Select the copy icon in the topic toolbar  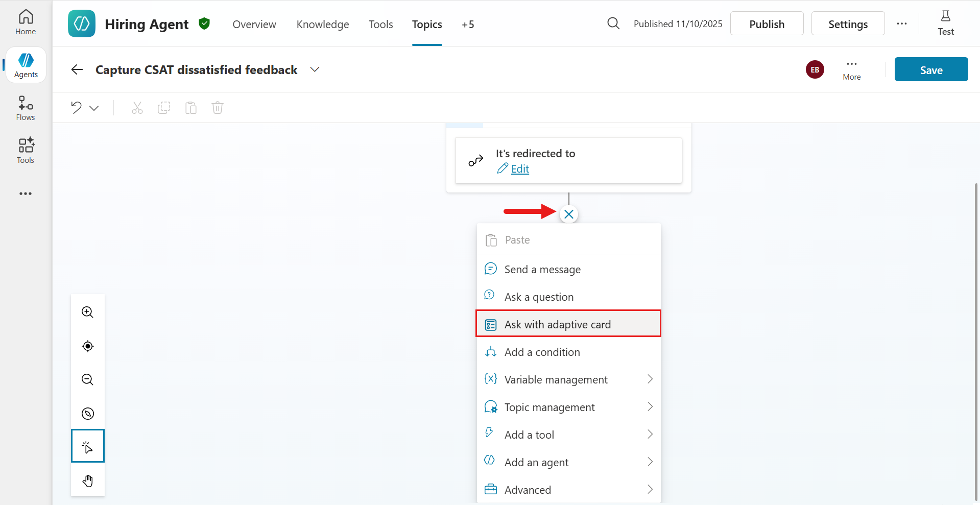[164, 107]
